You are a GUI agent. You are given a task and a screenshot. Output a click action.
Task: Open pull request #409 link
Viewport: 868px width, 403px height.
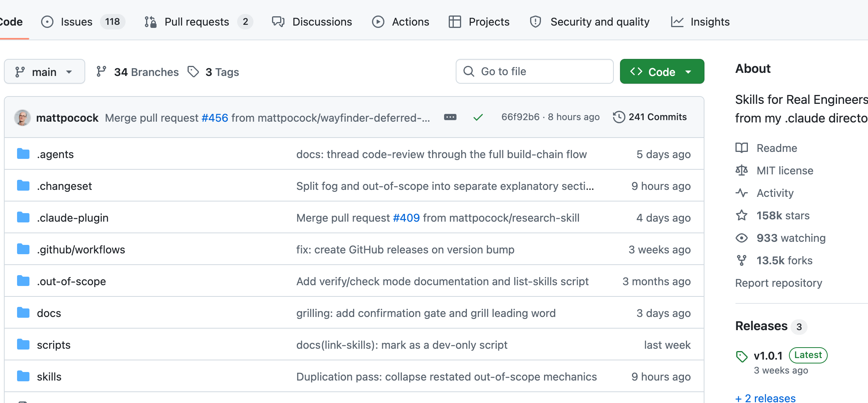click(x=406, y=218)
